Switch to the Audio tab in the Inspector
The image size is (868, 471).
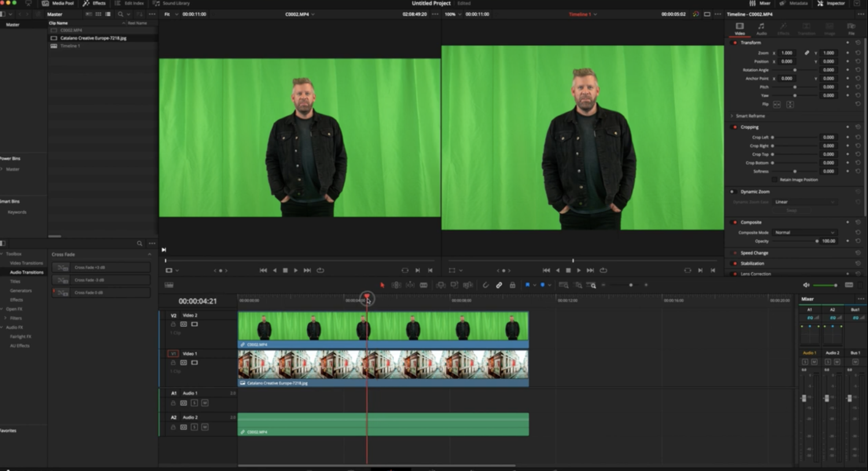point(762,29)
